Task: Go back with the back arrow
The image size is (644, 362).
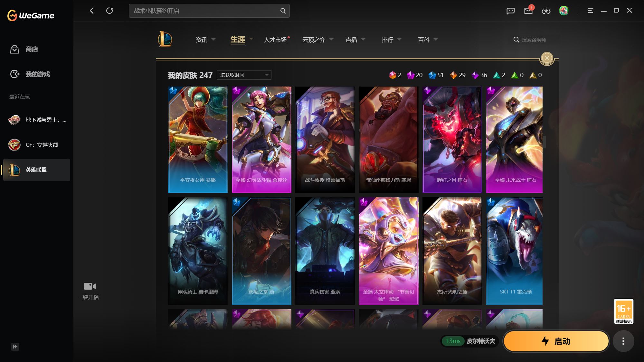Action: pyautogui.click(x=92, y=11)
